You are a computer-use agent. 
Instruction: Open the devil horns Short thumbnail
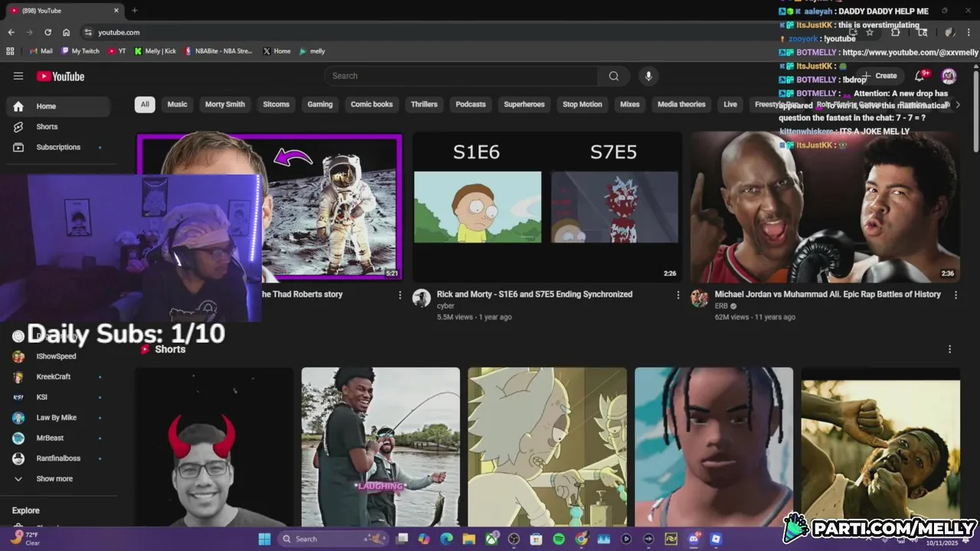coord(214,447)
